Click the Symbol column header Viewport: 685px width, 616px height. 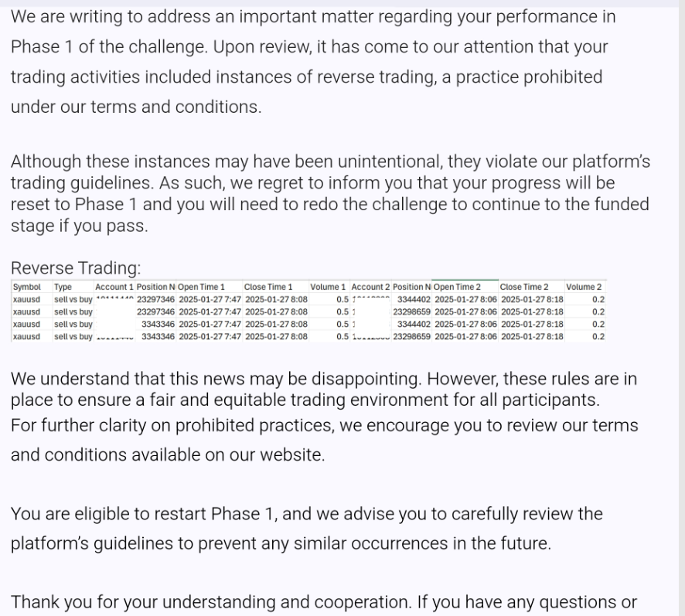tap(27, 287)
